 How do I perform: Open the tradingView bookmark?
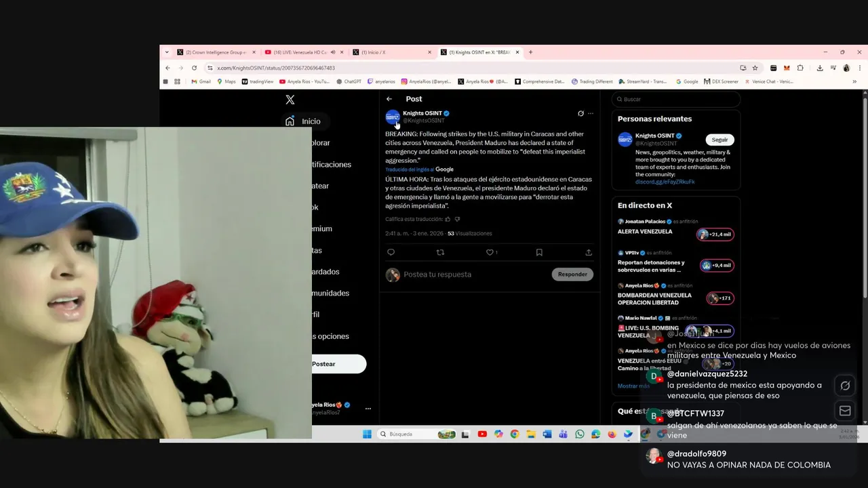coord(258,81)
